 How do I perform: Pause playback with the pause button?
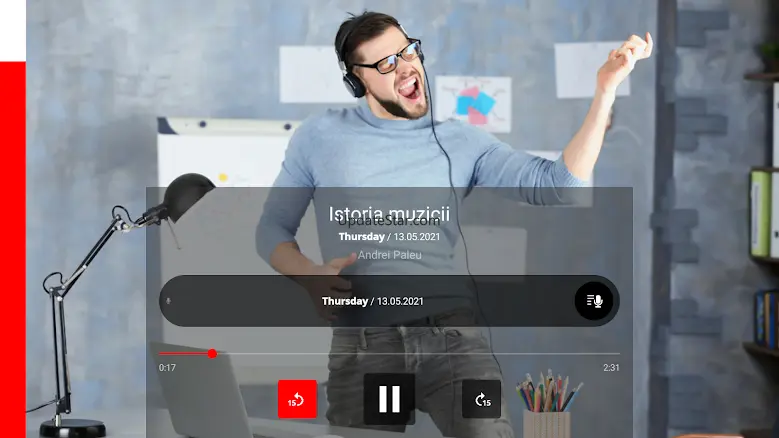[x=389, y=399]
